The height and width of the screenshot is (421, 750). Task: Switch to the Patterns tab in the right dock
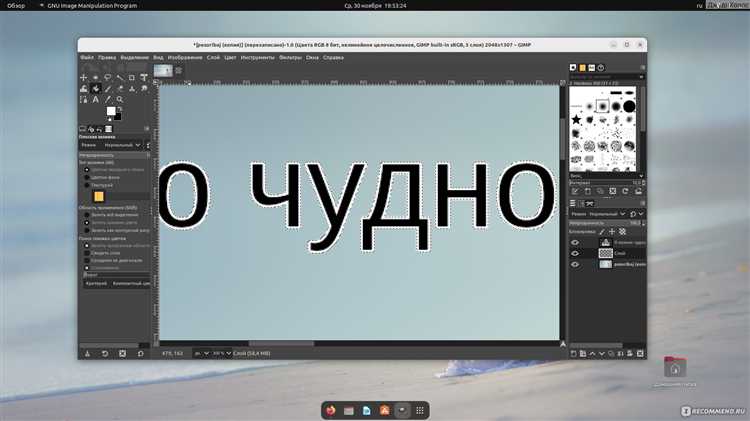(x=583, y=67)
